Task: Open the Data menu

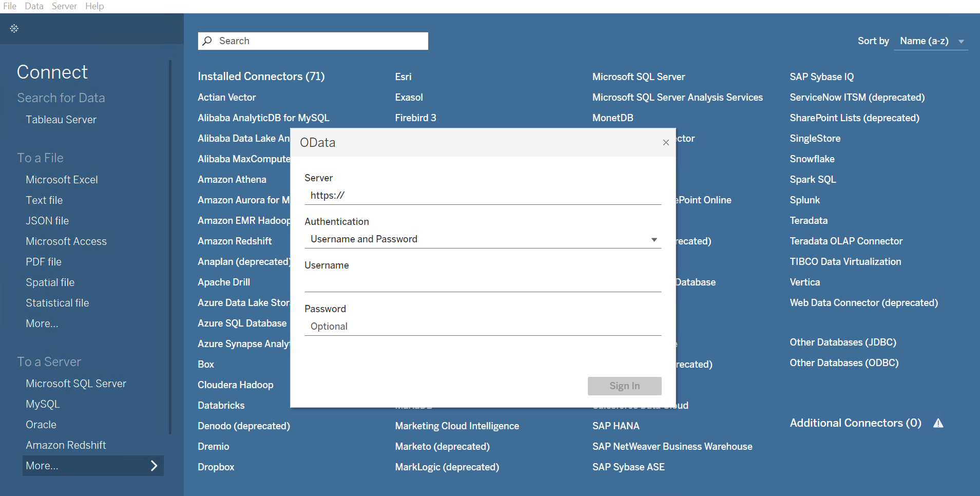Action: (x=34, y=6)
